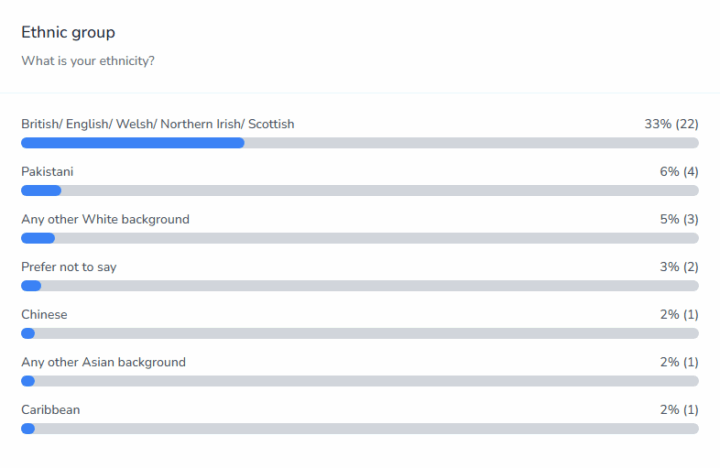
Task: Click the Caribbean option label
Action: [50, 410]
